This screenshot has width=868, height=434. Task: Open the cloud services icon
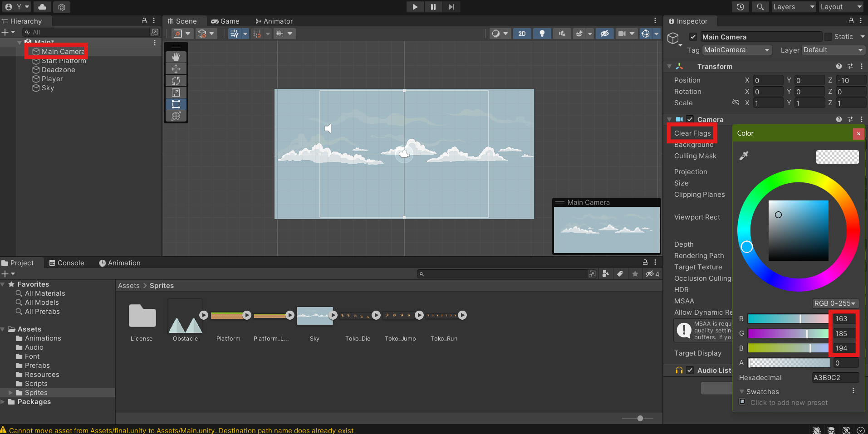pos(42,7)
